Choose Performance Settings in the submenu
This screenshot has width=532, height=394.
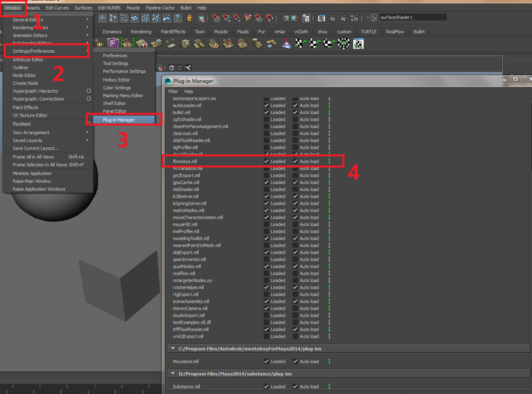(124, 71)
